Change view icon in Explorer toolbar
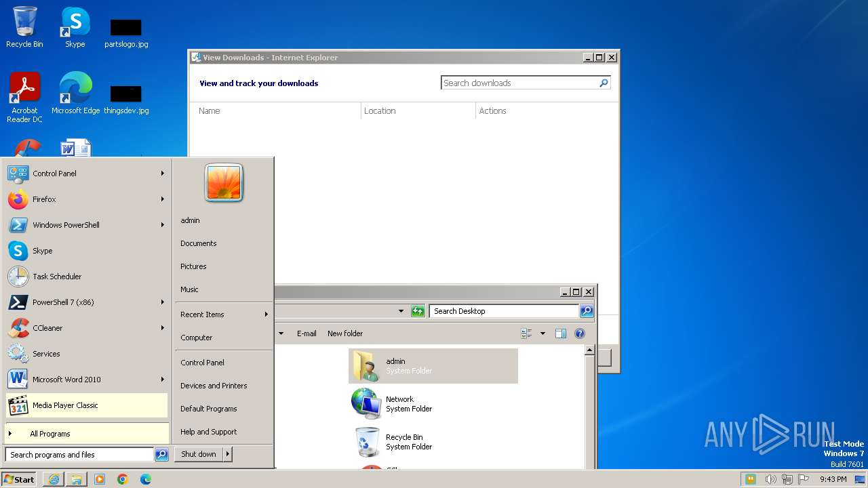This screenshot has width=868, height=488. 526,333
